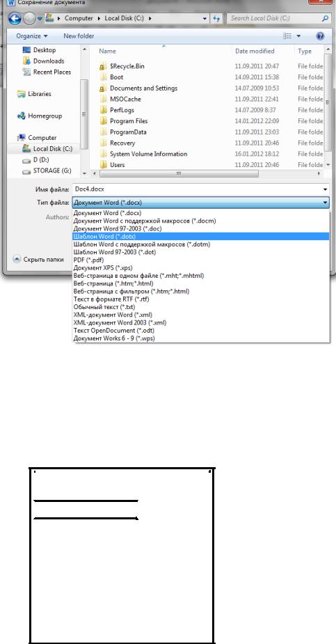Viewport: 336px width, 644px height.
Task: Choose Текст OpenDocument (*.odt) file type
Action: [x=201, y=331]
